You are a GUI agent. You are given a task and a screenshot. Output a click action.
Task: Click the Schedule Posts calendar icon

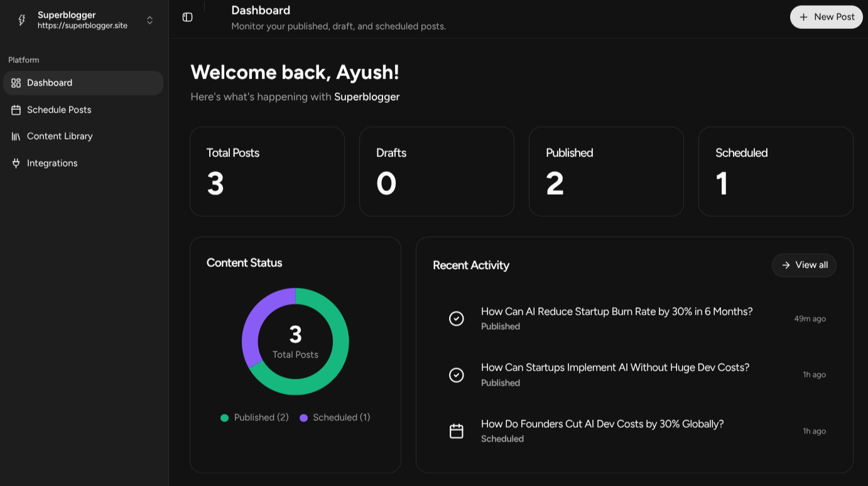click(16, 110)
